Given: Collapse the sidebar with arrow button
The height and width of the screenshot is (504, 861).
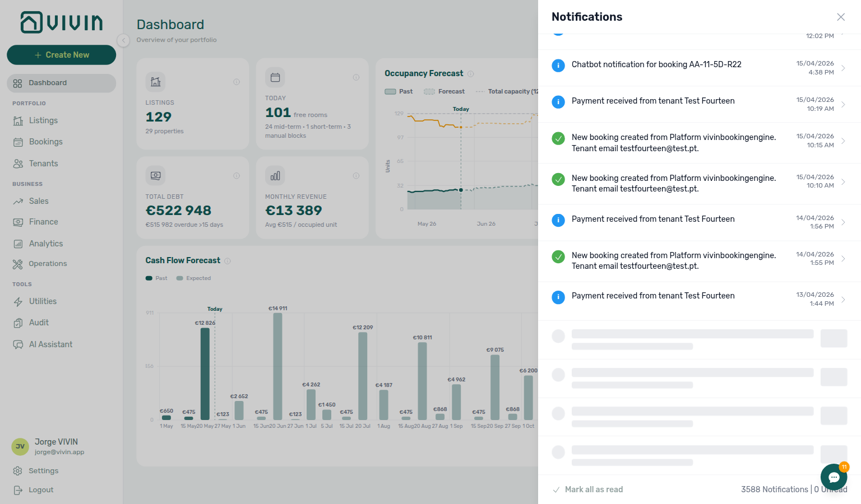Looking at the screenshot, I should (x=123, y=40).
